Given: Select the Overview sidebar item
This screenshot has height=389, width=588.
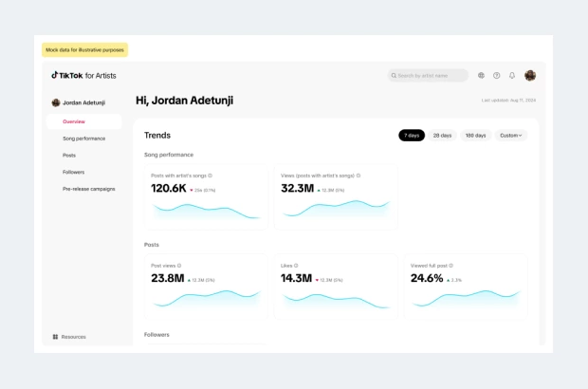Looking at the screenshot, I should [84, 121].
